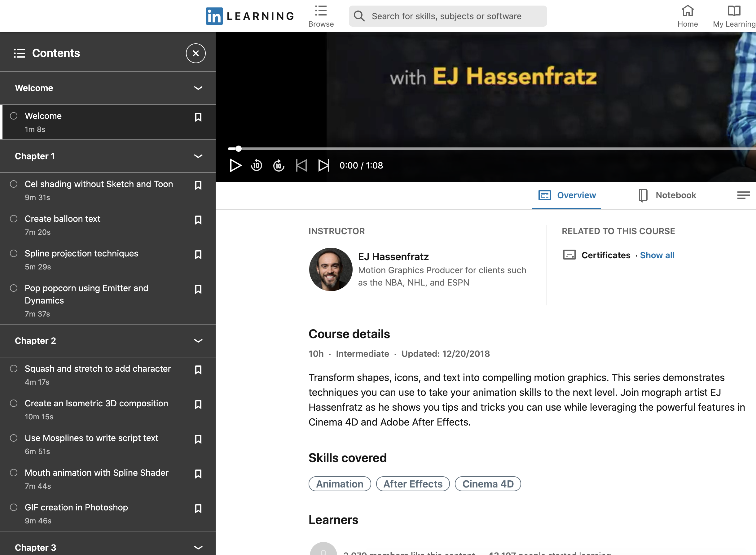The width and height of the screenshot is (756, 555).
Task: Click the skip to previous chapter icon
Action: pyautogui.click(x=301, y=165)
